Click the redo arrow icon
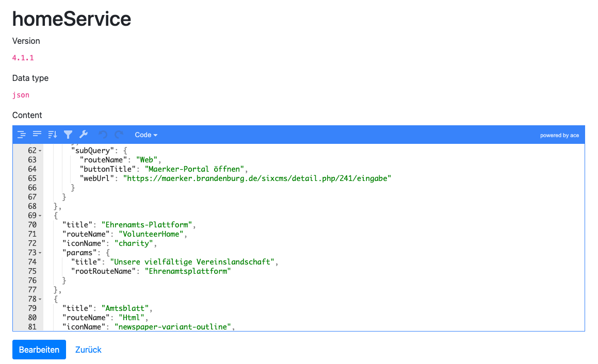 click(119, 135)
